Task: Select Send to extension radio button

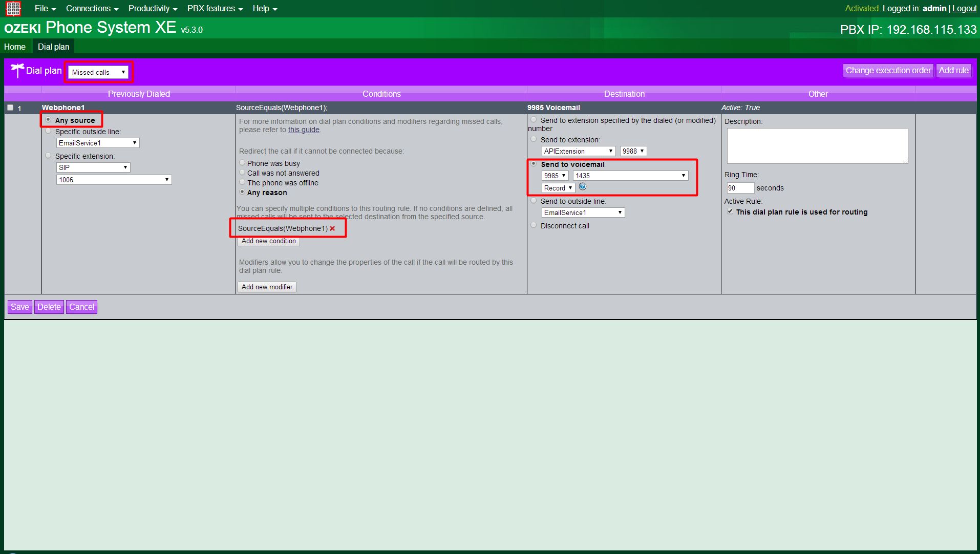Action: (534, 139)
